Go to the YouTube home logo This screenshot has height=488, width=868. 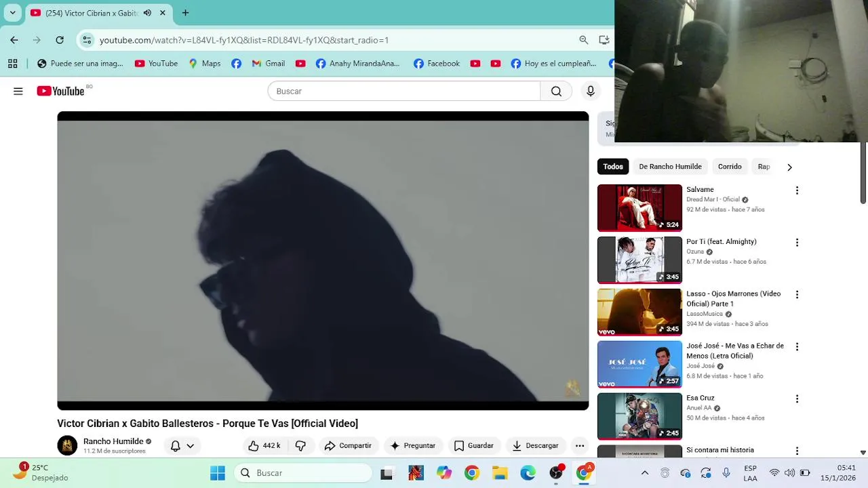pyautogui.click(x=61, y=91)
